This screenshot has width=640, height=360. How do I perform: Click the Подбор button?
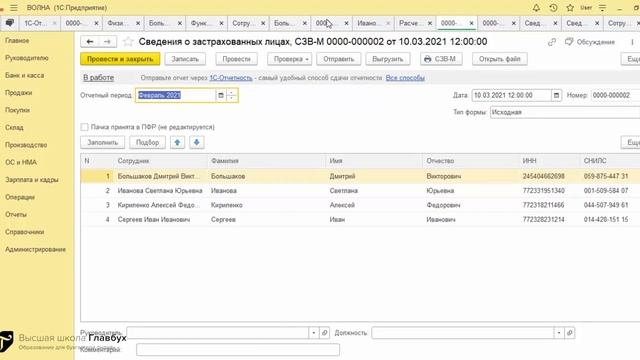pyautogui.click(x=147, y=142)
